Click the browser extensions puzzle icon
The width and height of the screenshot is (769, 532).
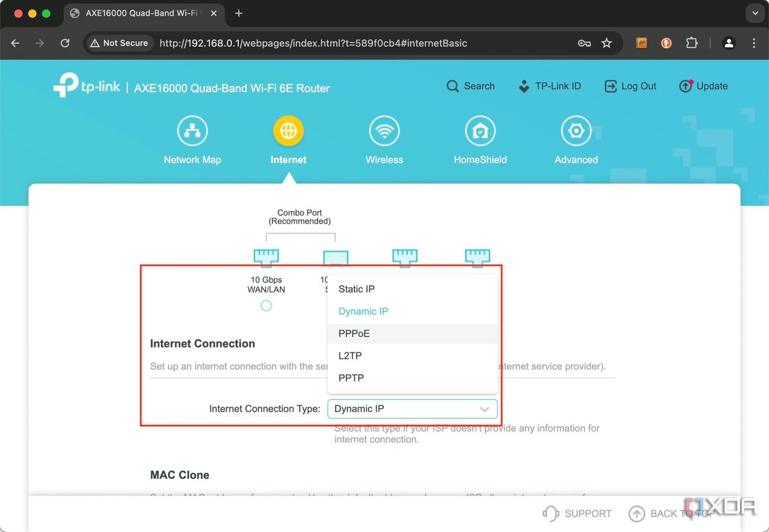click(x=691, y=43)
